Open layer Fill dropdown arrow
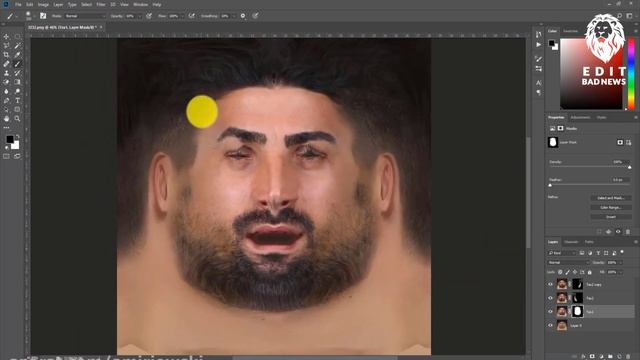This screenshot has height=360, width=640. (621, 272)
